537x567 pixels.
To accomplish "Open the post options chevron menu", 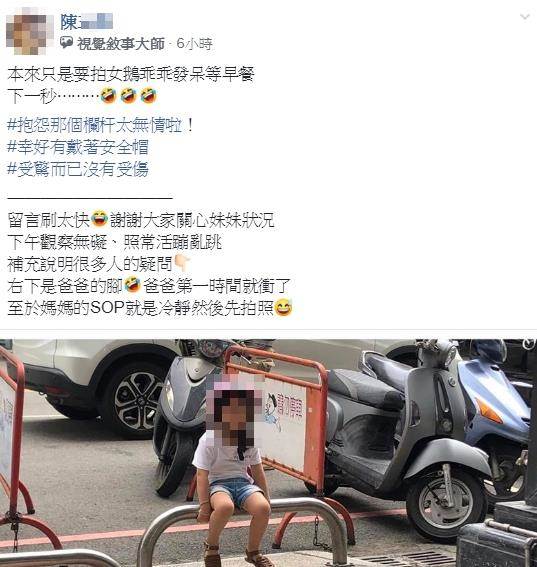I will click(x=524, y=17).
